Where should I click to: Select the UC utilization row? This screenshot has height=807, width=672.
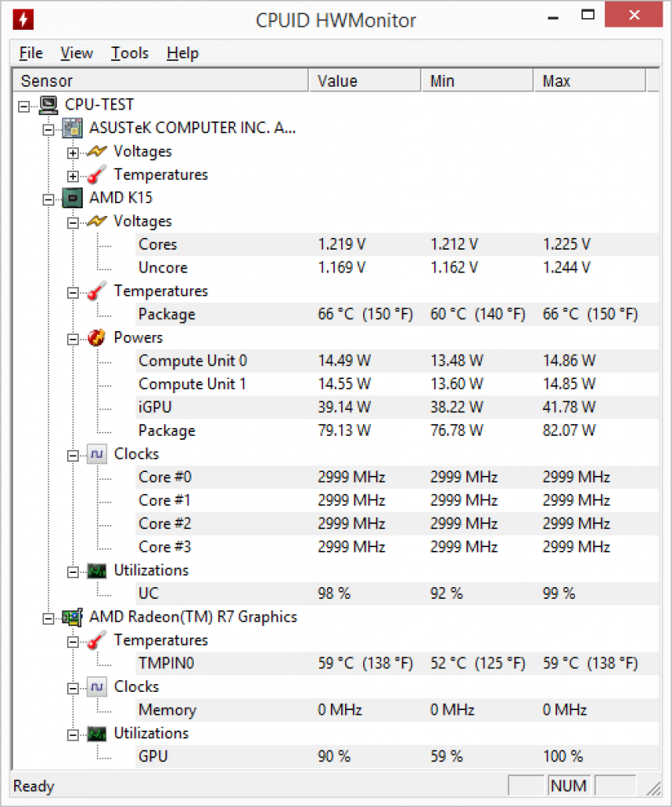pyautogui.click(x=397, y=593)
